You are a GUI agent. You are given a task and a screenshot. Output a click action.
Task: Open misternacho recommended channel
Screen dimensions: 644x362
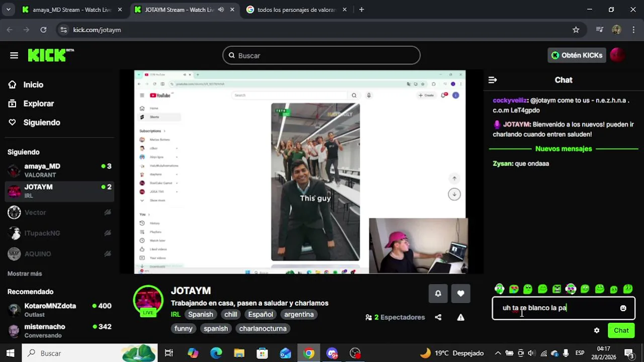(x=59, y=331)
